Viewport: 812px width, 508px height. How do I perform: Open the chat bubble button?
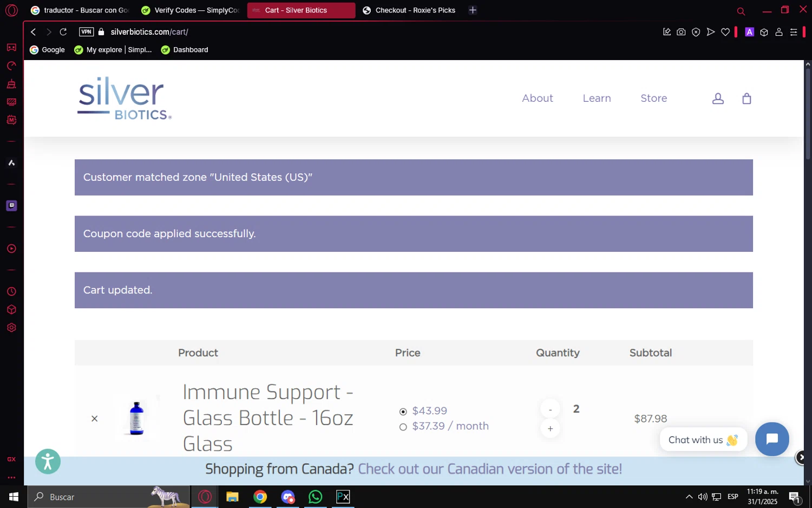coord(772,439)
